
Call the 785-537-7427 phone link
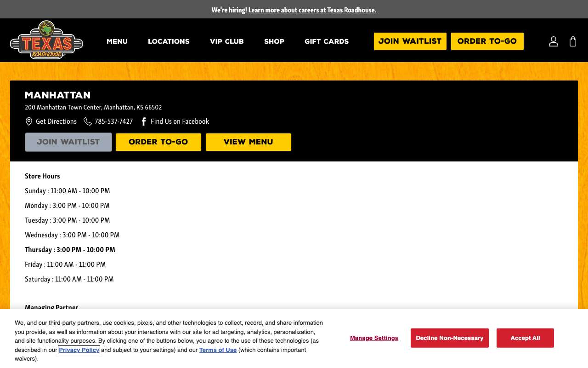pos(113,121)
